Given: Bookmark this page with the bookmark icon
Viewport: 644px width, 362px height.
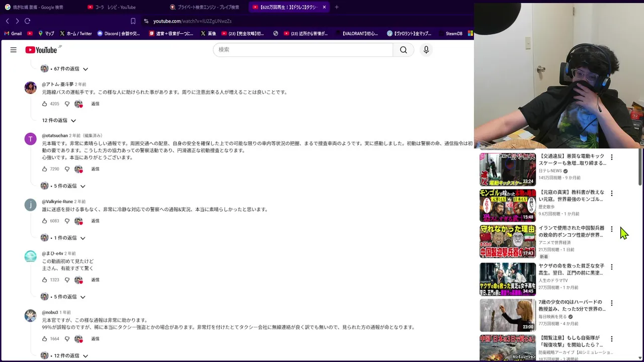Looking at the screenshot, I should 133,21.
